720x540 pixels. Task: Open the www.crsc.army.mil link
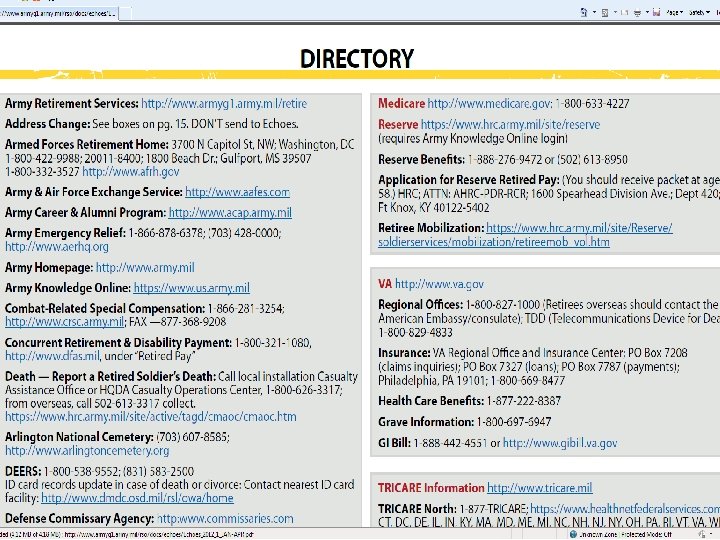pos(64,321)
